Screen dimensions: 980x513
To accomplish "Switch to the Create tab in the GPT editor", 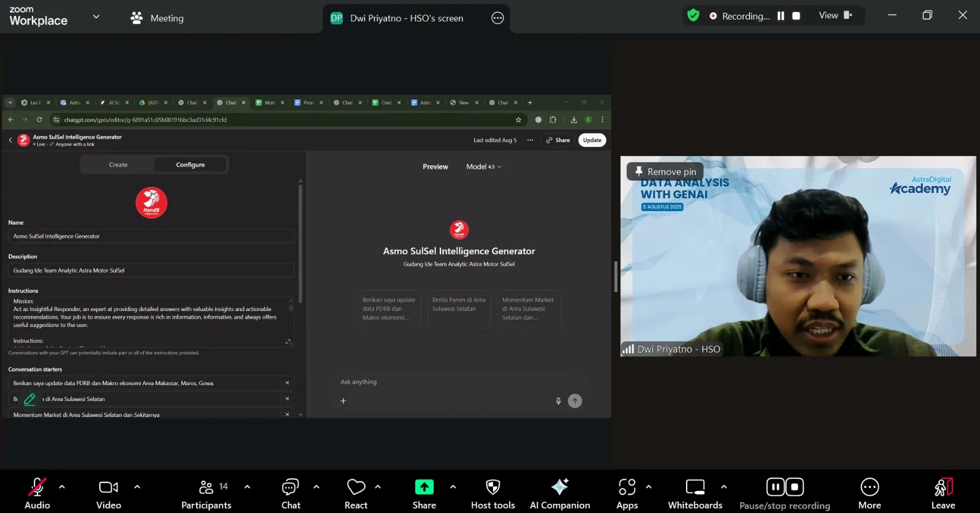I will click(118, 165).
